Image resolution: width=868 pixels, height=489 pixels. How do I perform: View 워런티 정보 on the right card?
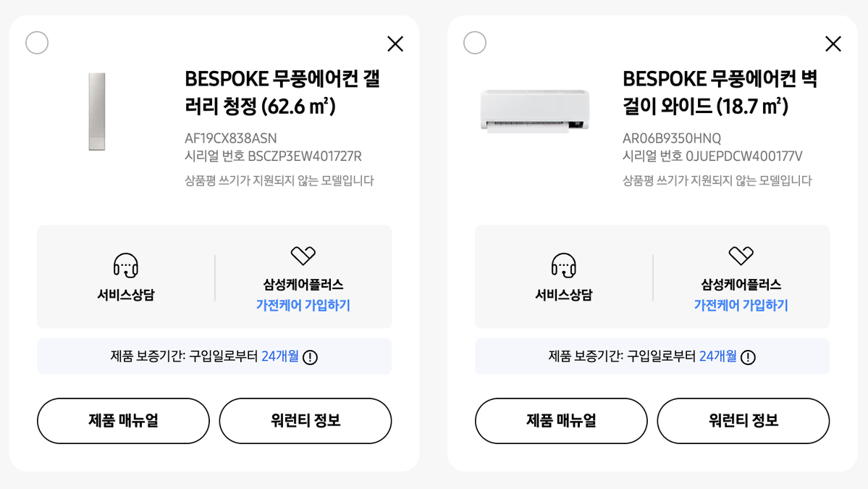[743, 421]
